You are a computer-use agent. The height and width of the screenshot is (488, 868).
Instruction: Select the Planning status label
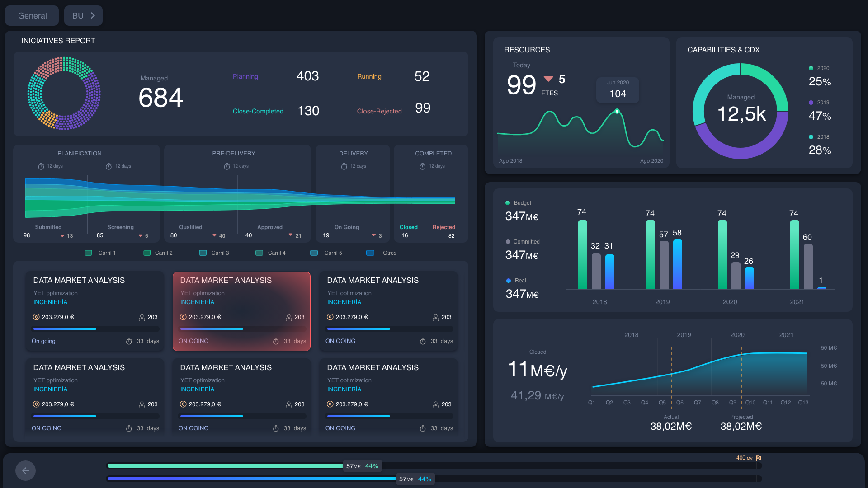pos(245,76)
